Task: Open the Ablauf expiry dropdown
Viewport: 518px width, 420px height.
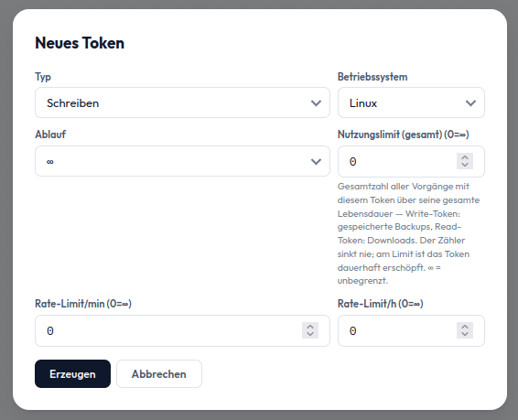Action: [182, 161]
